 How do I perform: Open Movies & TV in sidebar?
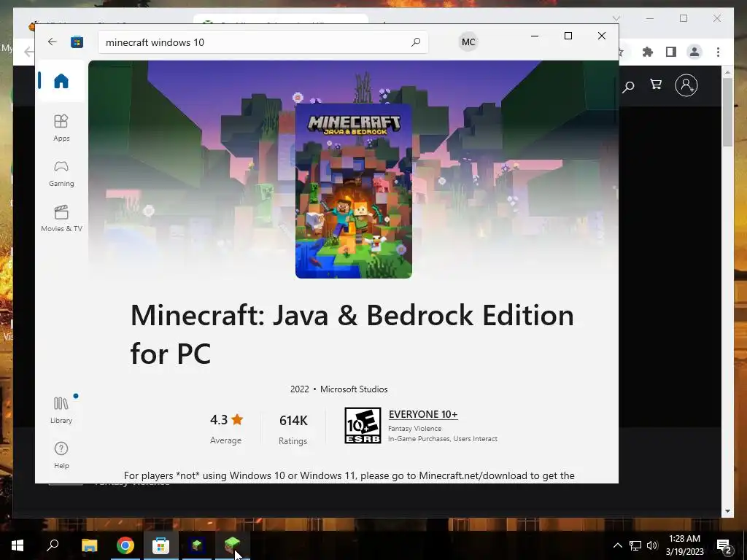click(61, 218)
